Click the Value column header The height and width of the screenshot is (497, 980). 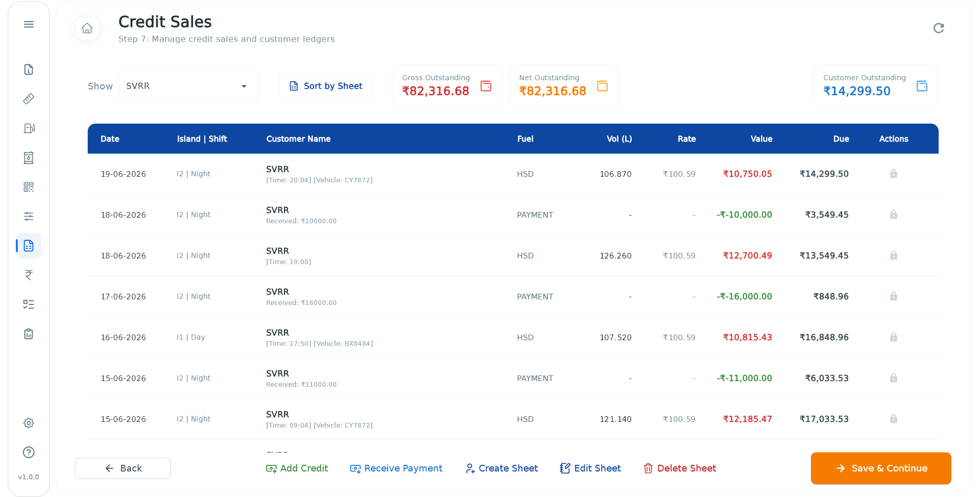coord(761,139)
